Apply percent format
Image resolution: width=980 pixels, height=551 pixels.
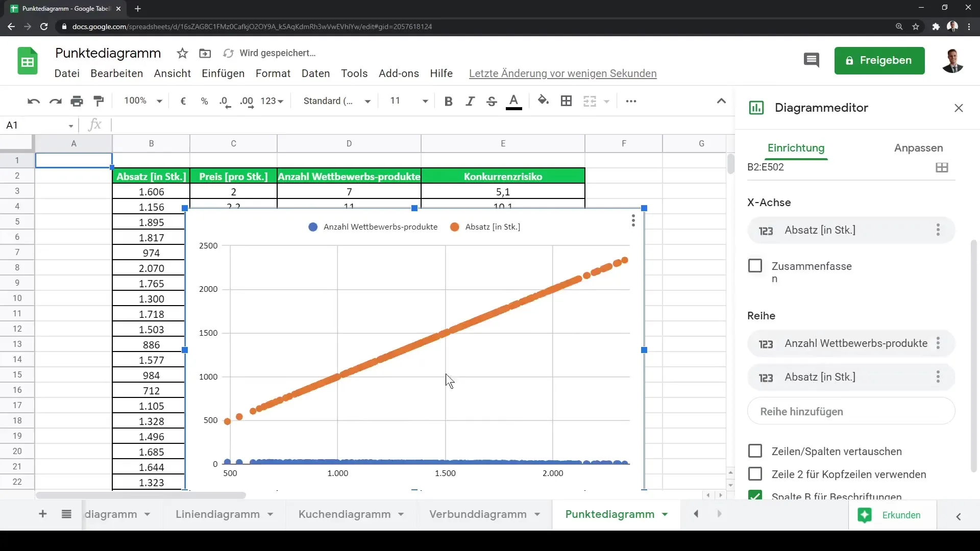[204, 101]
